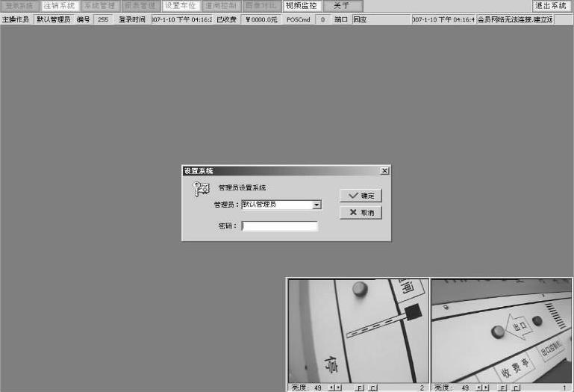The image size is (574, 392).
Task: Click the 登录系统 toolbar button
Action: click(x=19, y=6)
